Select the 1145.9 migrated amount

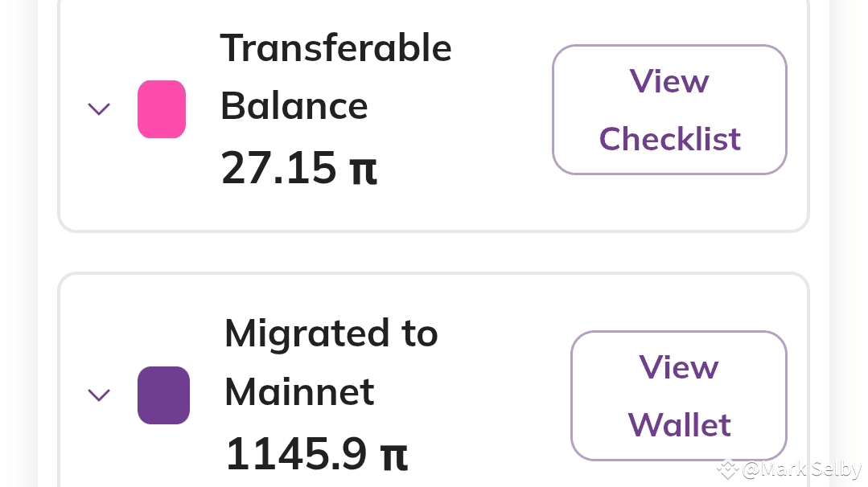click(294, 454)
